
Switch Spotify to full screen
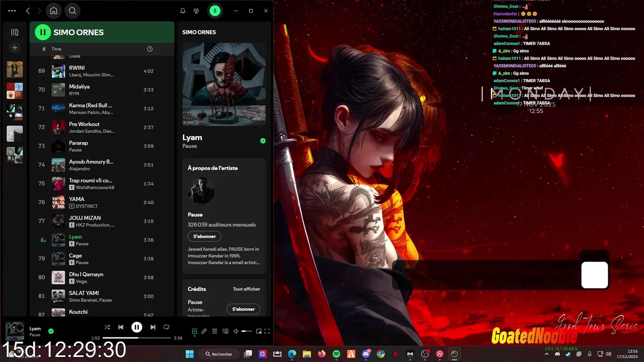click(x=267, y=331)
